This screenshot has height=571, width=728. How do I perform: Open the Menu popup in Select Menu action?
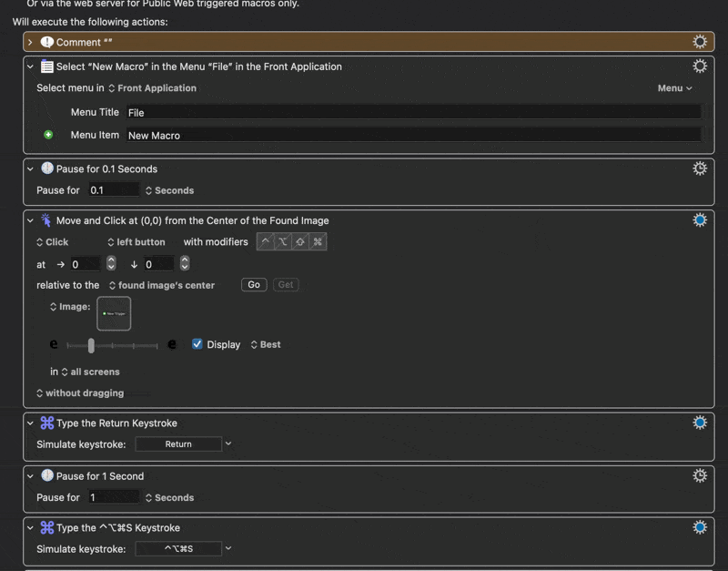pyautogui.click(x=674, y=88)
